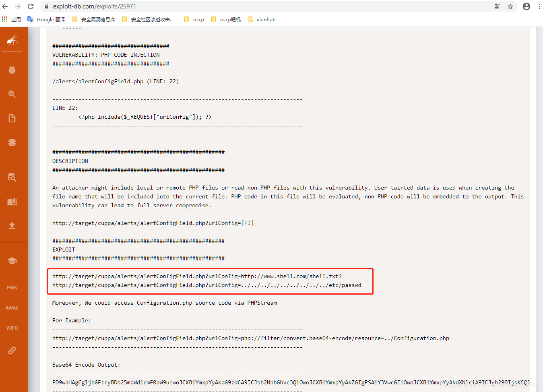Click the "LINE 22:" label

pos(65,108)
